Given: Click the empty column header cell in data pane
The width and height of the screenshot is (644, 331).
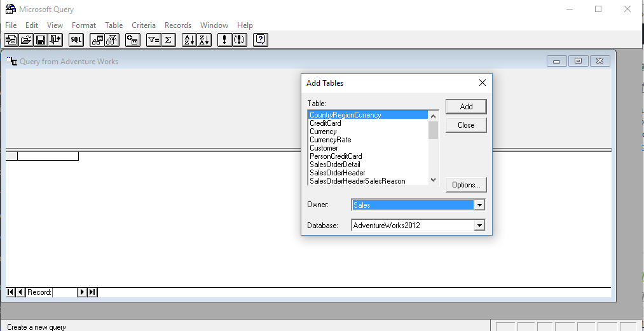Looking at the screenshot, I should pyautogui.click(x=48, y=156).
